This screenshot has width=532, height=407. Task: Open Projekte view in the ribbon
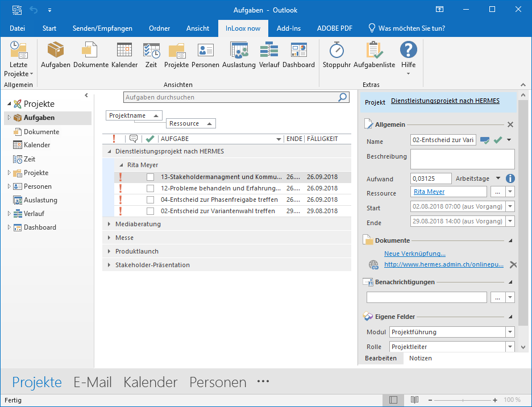coord(176,55)
